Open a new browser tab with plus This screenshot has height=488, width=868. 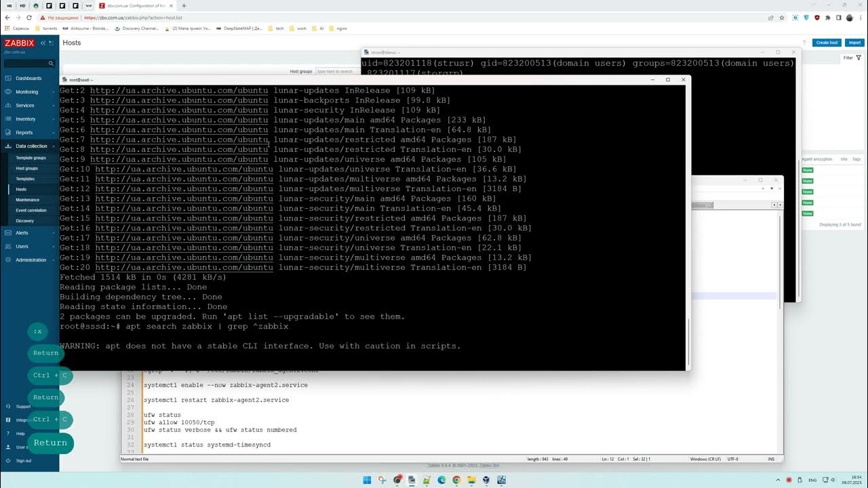tap(184, 5)
